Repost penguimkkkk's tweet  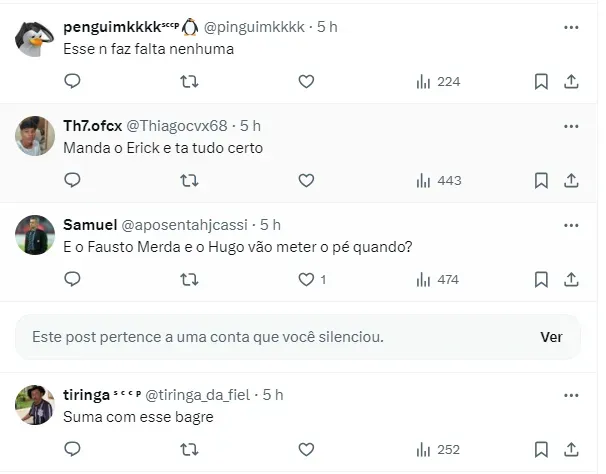pos(188,81)
